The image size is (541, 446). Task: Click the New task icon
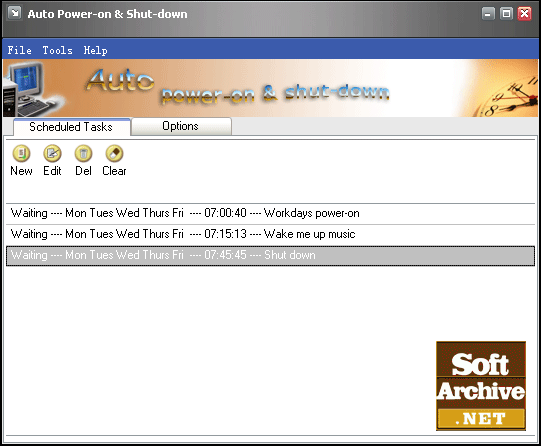point(21,153)
